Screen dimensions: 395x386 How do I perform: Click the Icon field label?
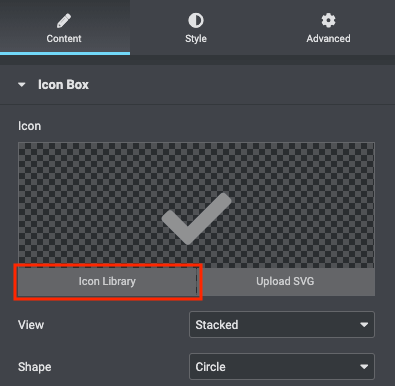(x=30, y=126)
